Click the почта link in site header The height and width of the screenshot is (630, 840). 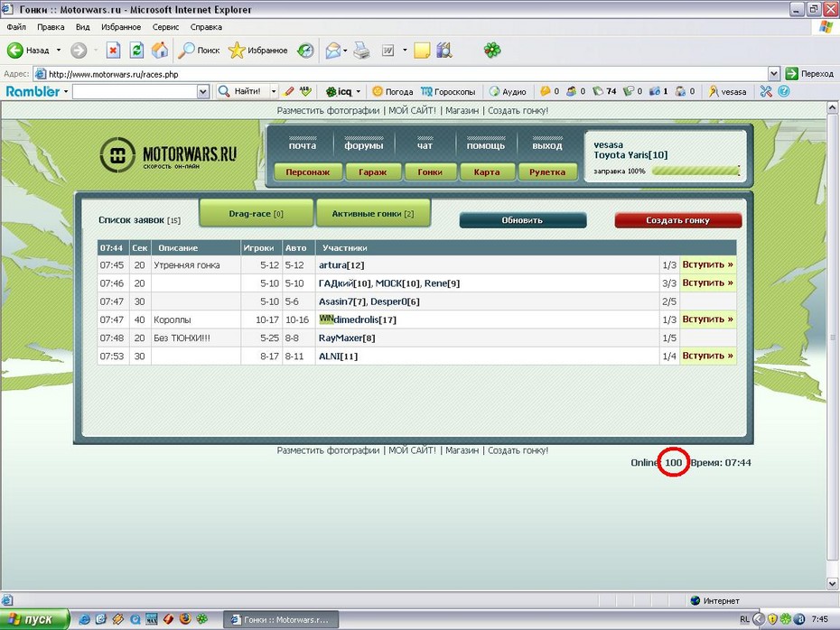303,145
